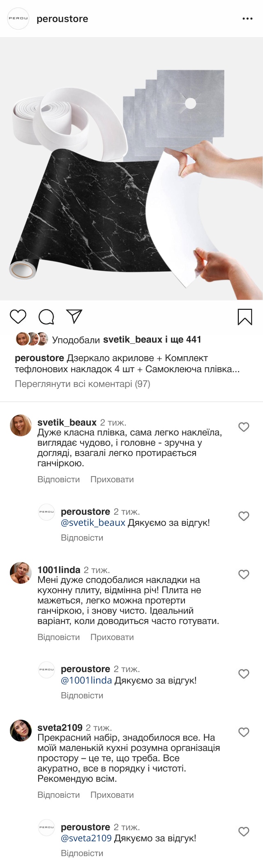Screen dimensions: 263x868
Task: Share the post with the paper plane icon
Action: tap(74, 316)
